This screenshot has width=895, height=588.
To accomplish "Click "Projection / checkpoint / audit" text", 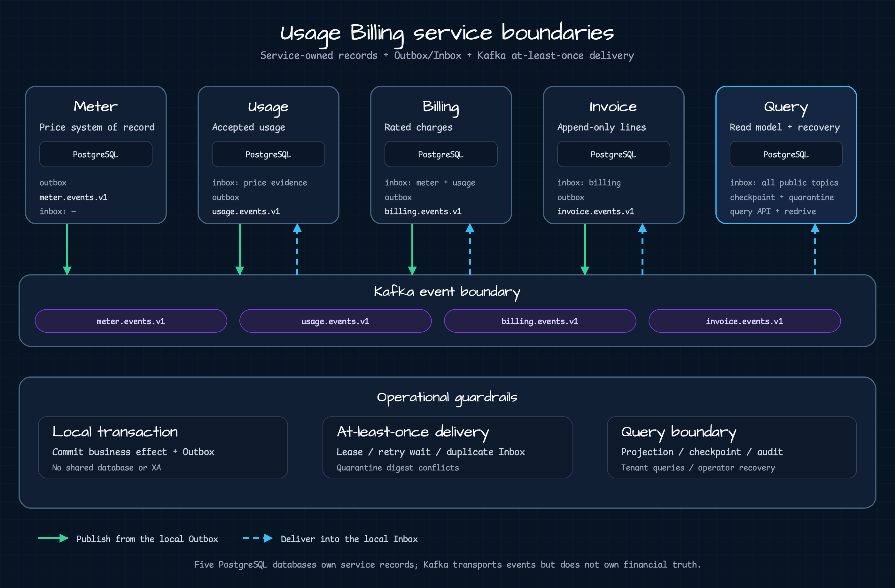I will coord(702,452).
